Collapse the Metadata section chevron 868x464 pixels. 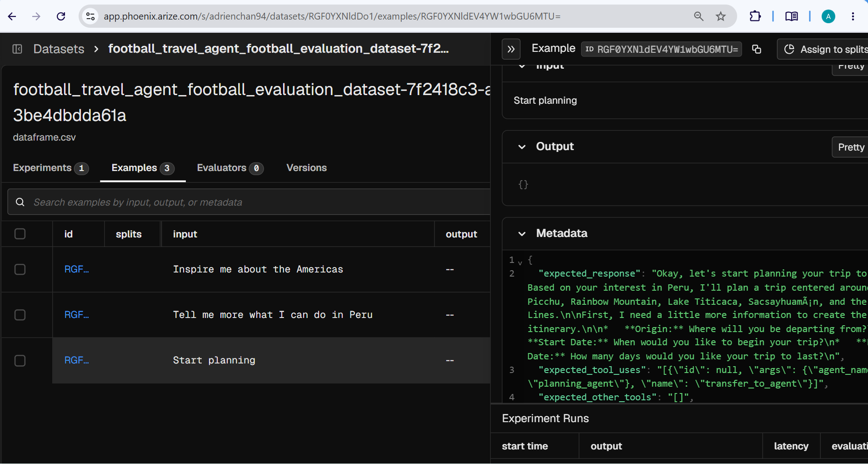[x=522, y=234]
